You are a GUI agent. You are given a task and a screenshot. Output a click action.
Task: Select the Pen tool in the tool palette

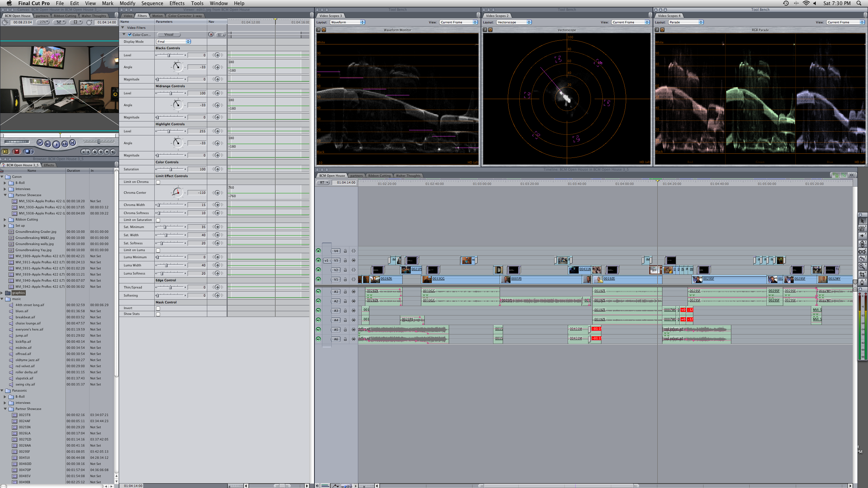[862, 282]
